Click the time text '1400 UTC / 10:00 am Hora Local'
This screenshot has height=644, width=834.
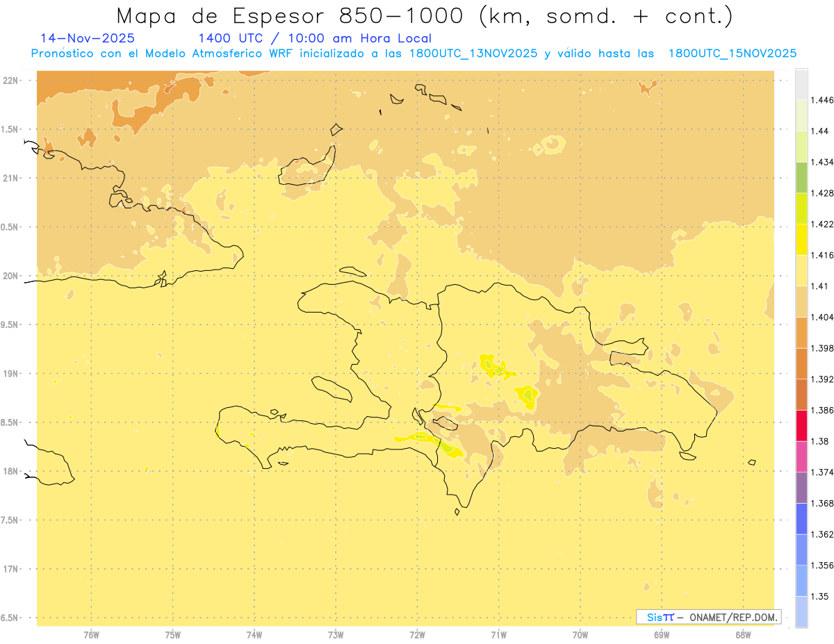pyautogui.click(x=315, y=38)
